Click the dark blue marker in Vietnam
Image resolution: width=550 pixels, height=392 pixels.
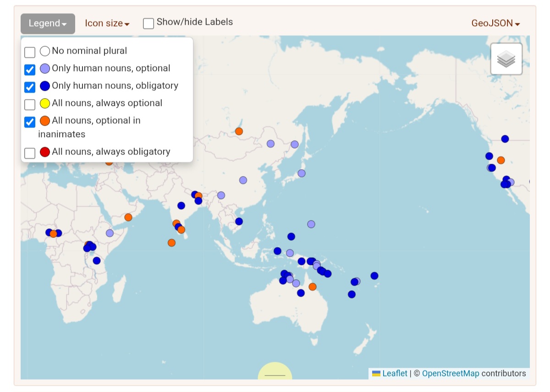(x=239, y=221)
